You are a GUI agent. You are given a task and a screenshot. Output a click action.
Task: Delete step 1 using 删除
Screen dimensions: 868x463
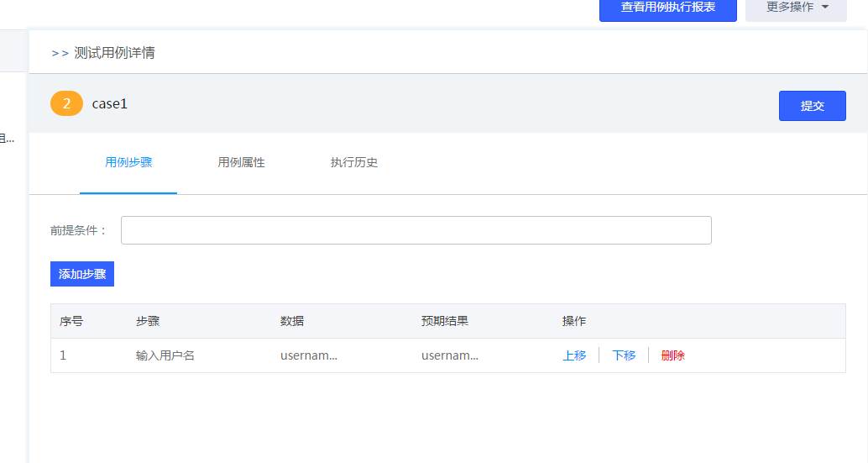click(x=673, y=355)
